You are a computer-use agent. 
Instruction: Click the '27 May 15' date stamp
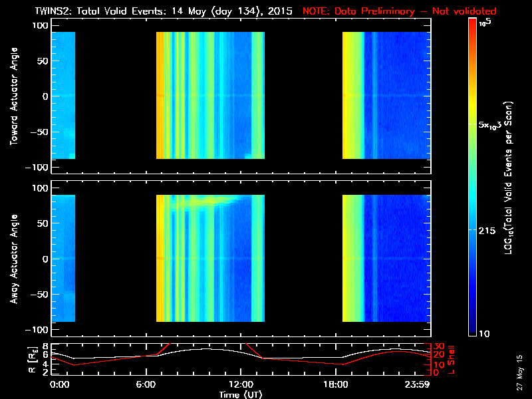tap(519, 372)
